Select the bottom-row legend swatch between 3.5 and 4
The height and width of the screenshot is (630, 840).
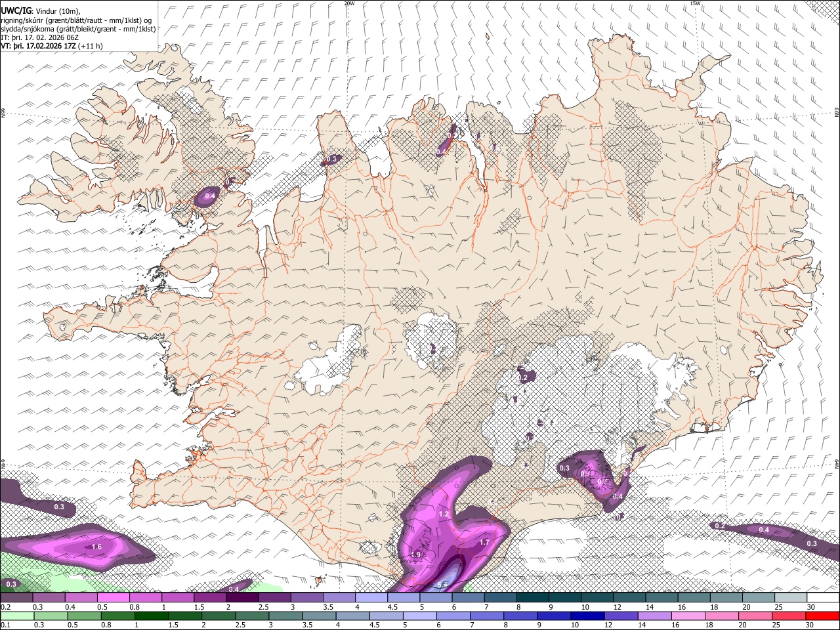319,616
